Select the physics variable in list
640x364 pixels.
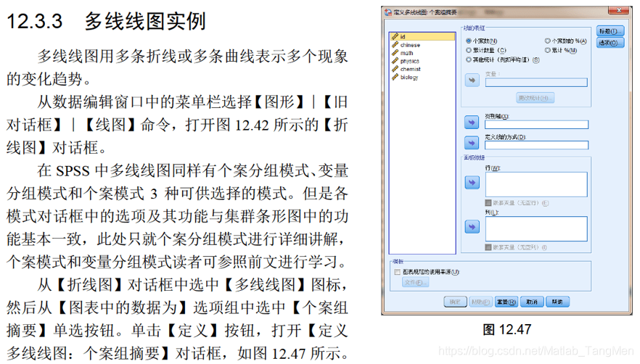pos(422,61)
